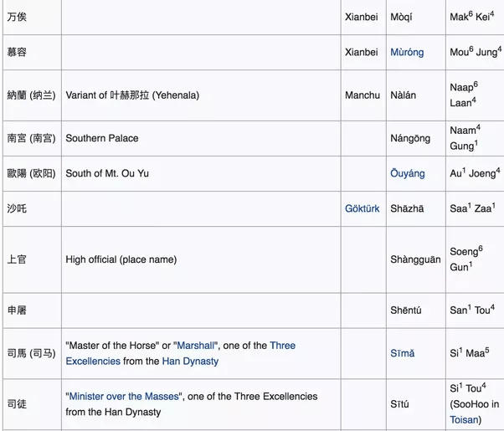
Task: Click the 納蘭 (纳兰) surname cell
Action: (32, 95)
